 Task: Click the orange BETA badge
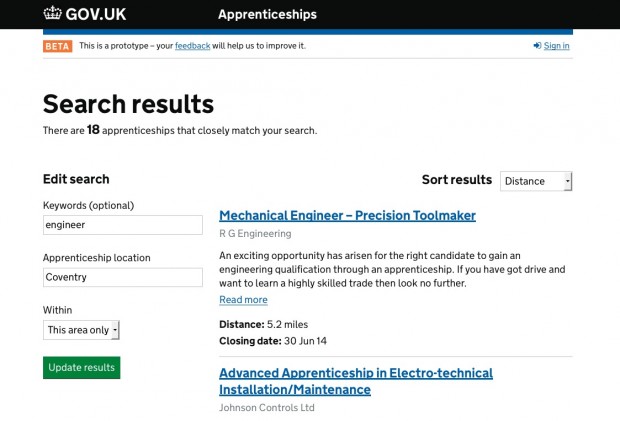(57, 46)
